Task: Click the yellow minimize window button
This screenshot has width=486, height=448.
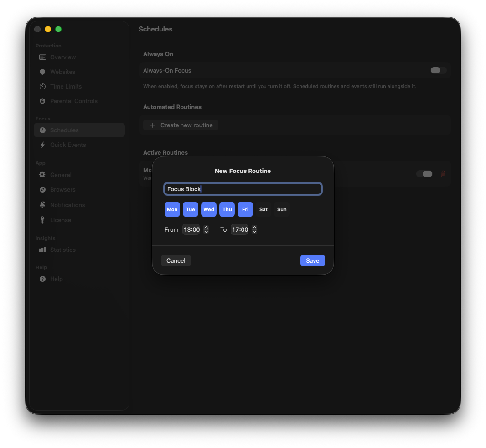Action: coord(48,29)
